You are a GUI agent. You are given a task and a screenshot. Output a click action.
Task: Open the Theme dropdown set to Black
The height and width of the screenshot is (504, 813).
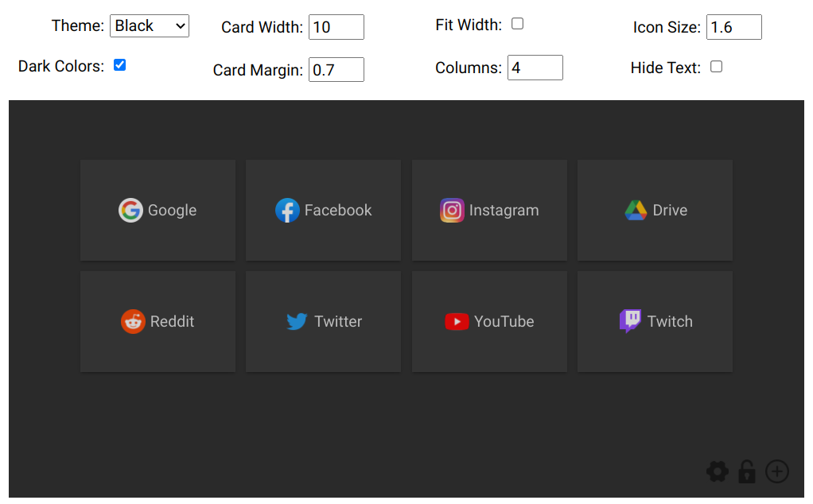(x=150, y=26)
